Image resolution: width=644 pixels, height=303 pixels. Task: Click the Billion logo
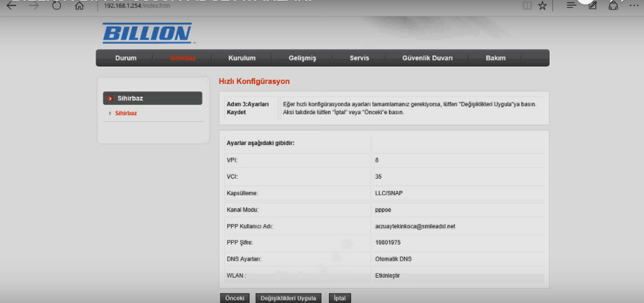147,33
